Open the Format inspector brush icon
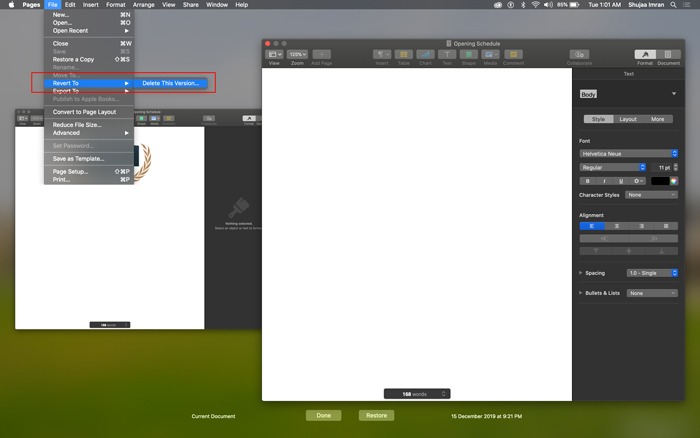Viewport: 700px width, 438px height. point(643,54)
